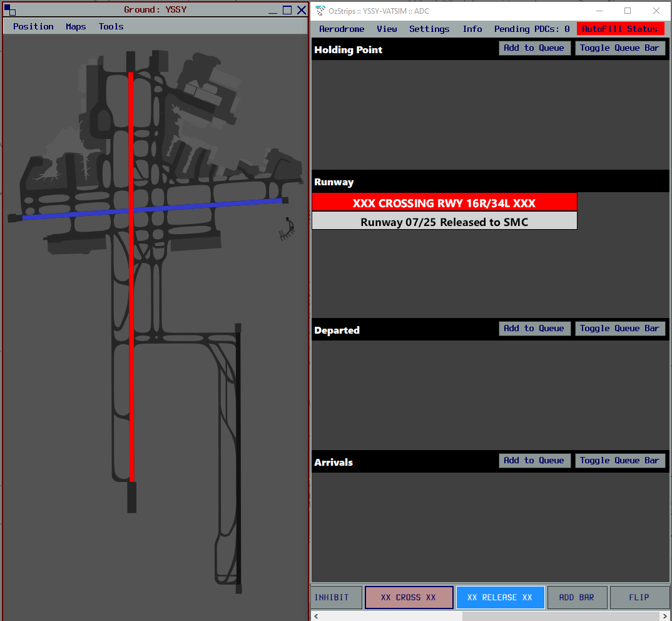
Task: Open the Position menu
Action: coord(33,26)
